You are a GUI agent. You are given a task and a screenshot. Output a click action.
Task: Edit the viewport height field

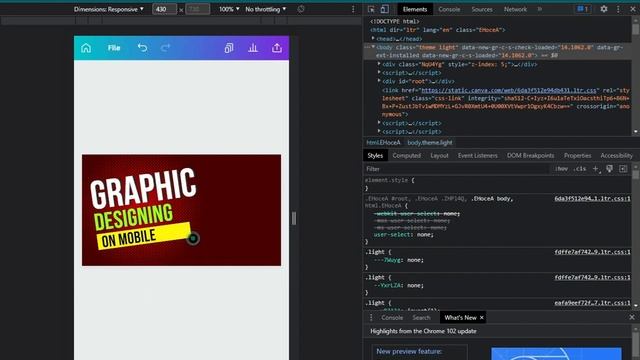click(198, 9)
